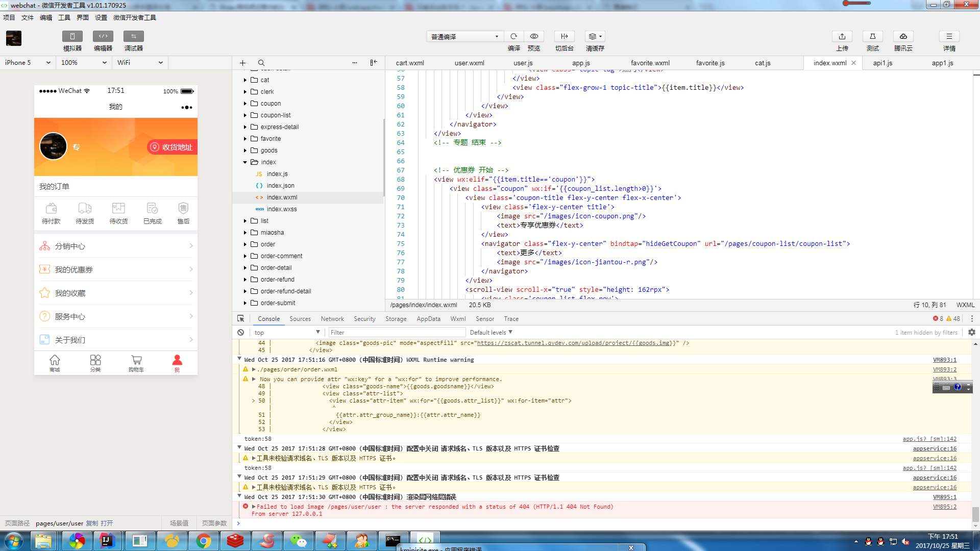Click the app.js tab in editor
This screenshot has height=551, width=980.
tap(581, 62)
